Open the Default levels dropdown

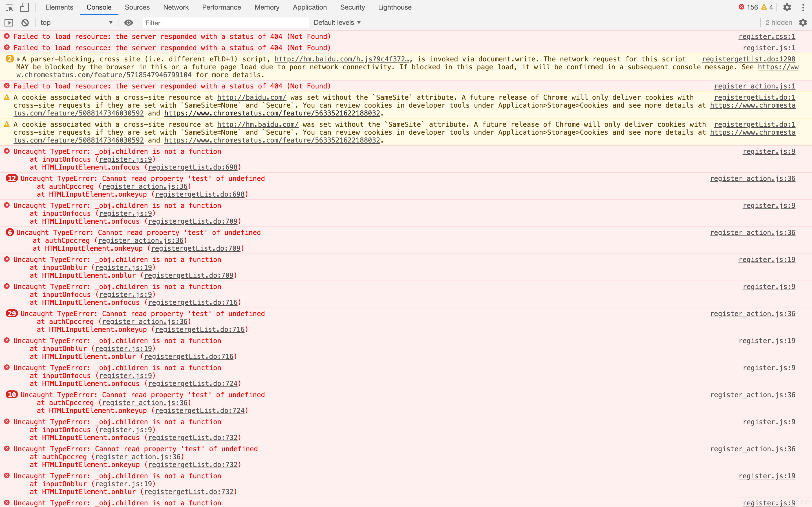point(337,23)
